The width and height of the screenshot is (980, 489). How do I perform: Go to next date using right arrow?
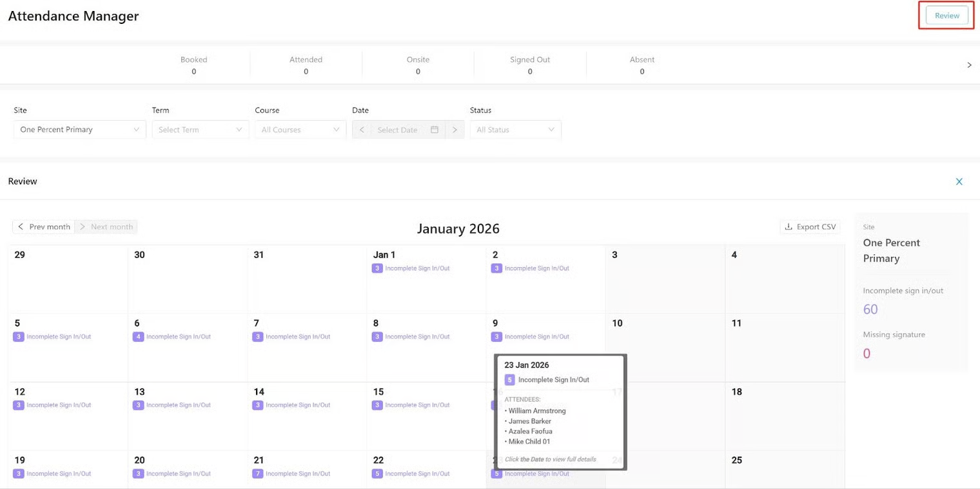click(x=455, y=130)
